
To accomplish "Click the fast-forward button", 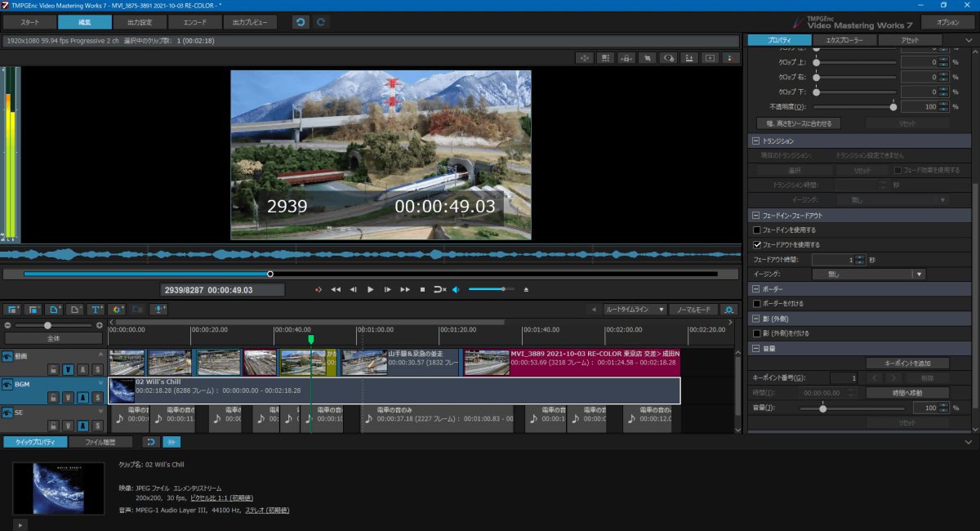I will 405,289.
